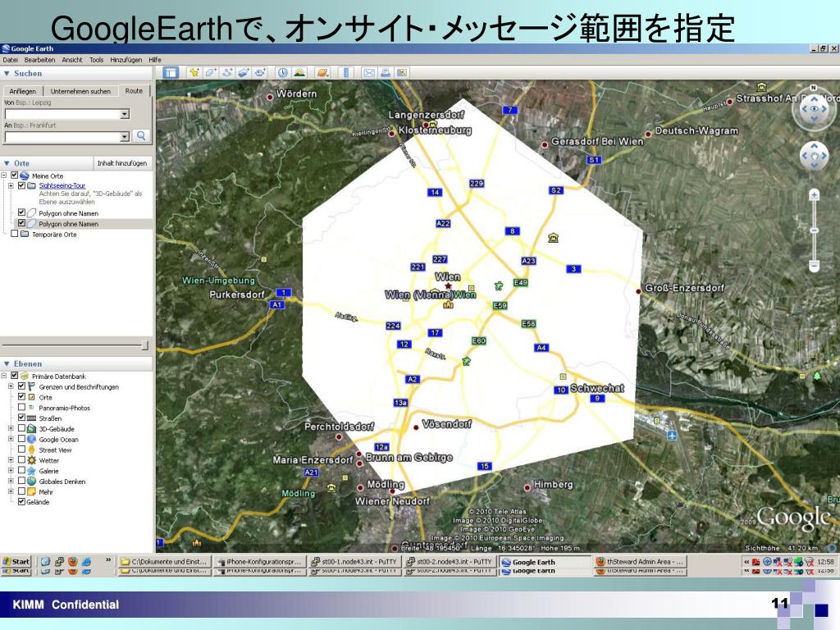The width and height of the screenshot is (840, 630).
Task: Enable the Temporäre Orte checkbox
Action: click(x=15, y=234)
